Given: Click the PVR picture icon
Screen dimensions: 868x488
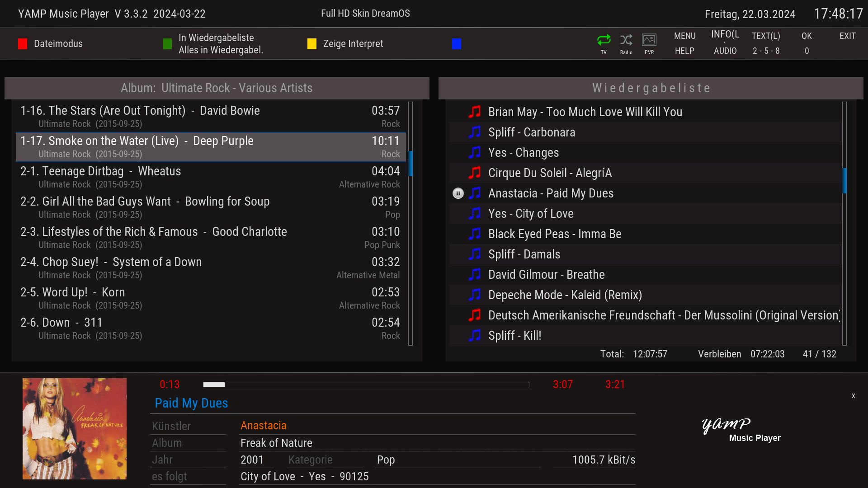Looking at the screenshot, I should 649,40.
